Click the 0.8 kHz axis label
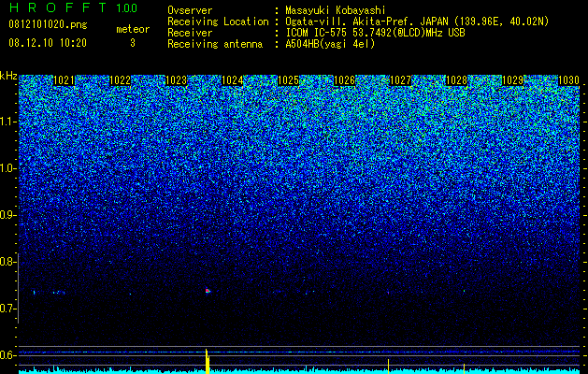The image size is (588, 374). 8,262
